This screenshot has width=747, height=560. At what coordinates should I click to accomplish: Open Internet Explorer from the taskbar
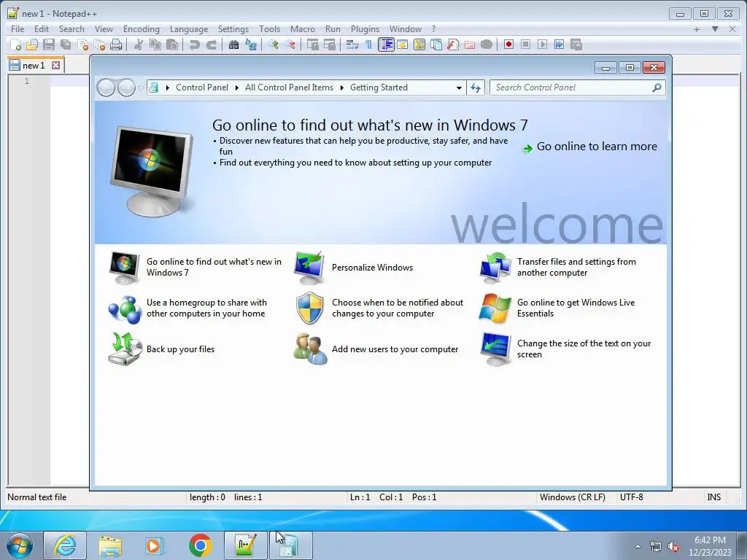tap(65, 545)
